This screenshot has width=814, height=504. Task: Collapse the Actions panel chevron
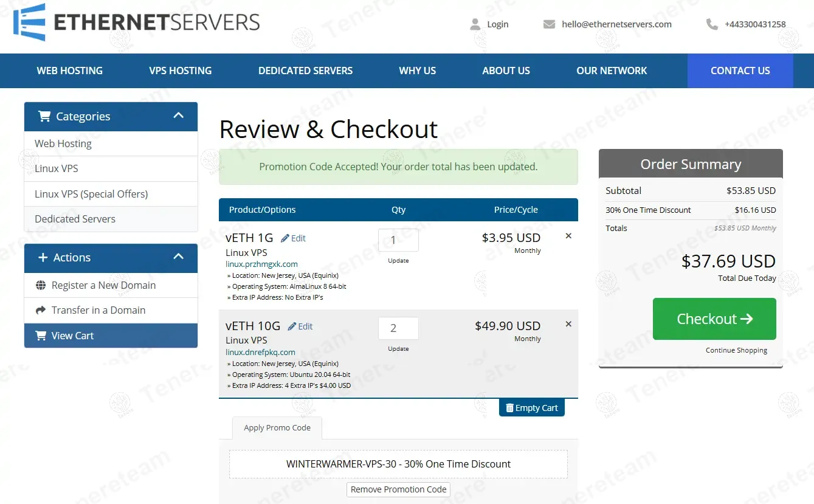[178, 257]
